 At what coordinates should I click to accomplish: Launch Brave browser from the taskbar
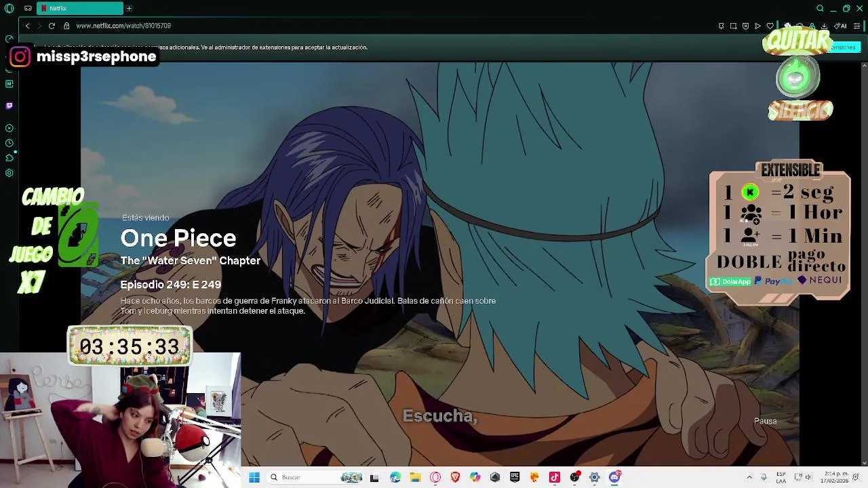point(455,477)
